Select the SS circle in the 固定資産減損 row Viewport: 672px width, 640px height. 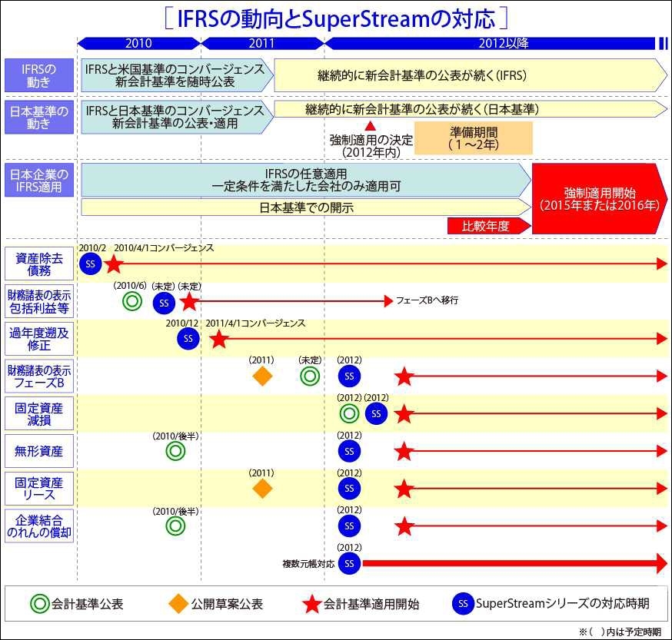(376, 413)
